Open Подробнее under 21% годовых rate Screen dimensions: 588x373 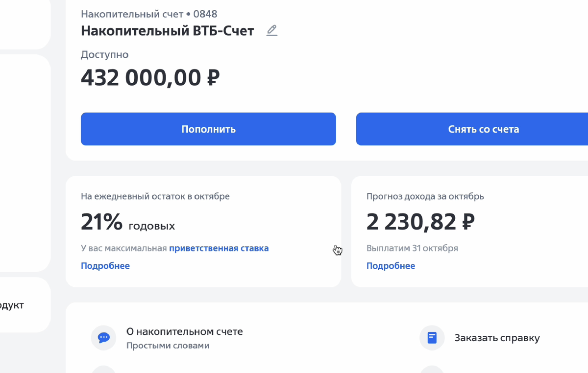click(x=105, y=266)
